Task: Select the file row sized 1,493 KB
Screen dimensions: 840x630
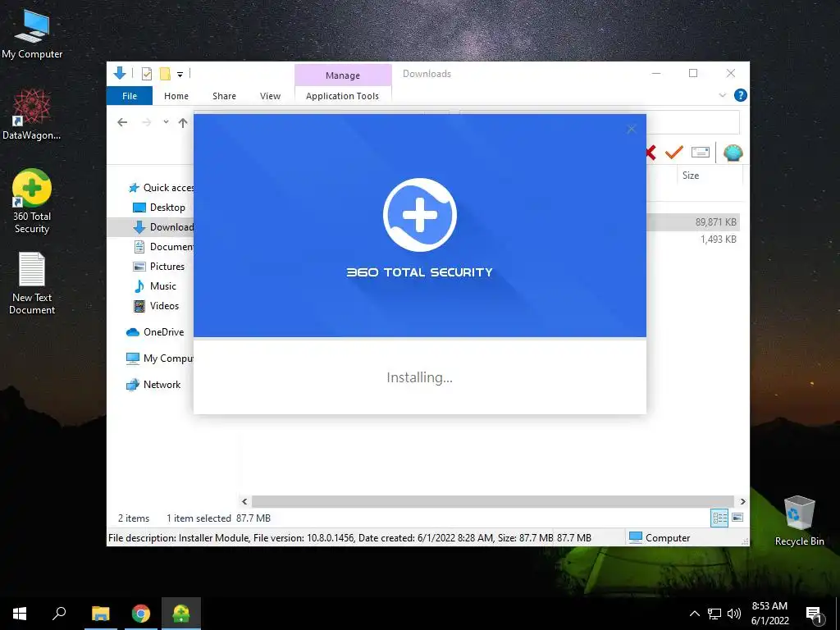Action: [693, 240]
